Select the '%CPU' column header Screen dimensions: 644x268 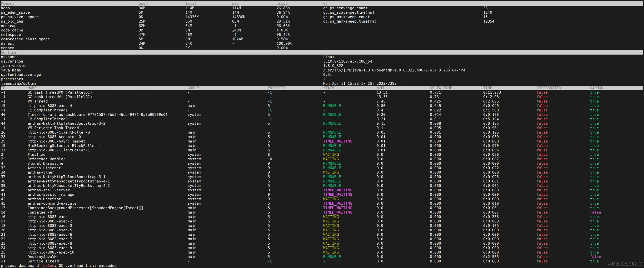(x=381, y=88)
